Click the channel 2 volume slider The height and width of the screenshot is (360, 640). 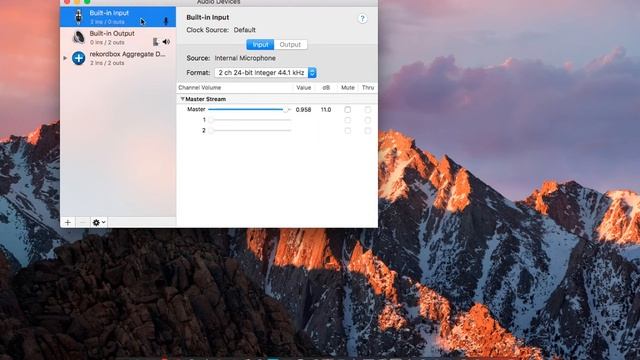tap(249, 131)
